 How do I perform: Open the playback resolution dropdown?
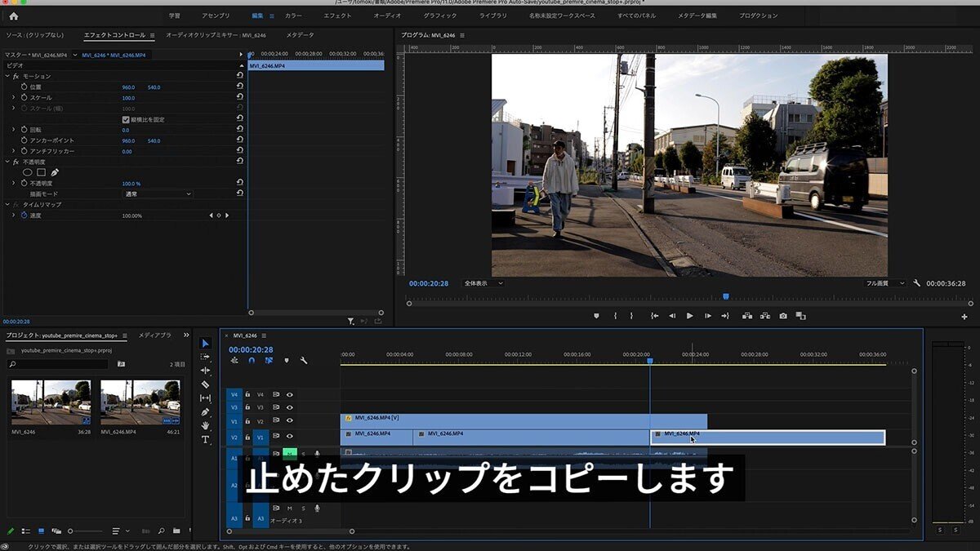pos(885,283)
